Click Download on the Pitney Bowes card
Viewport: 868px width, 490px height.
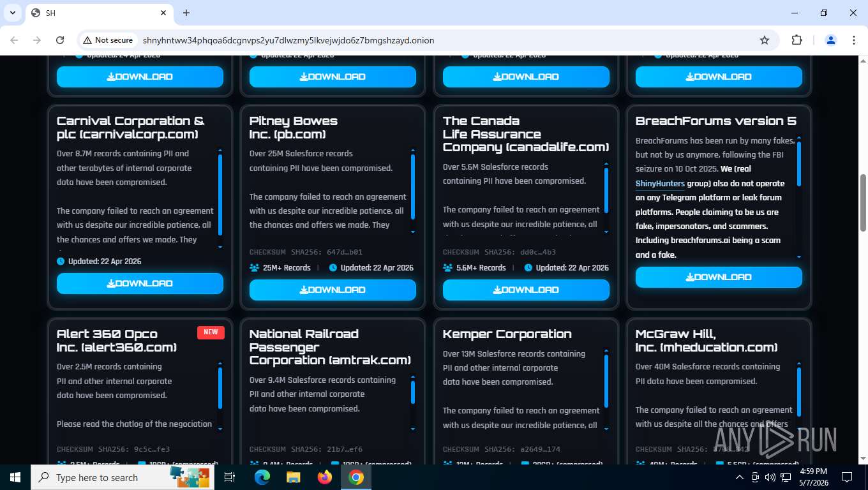333,290
